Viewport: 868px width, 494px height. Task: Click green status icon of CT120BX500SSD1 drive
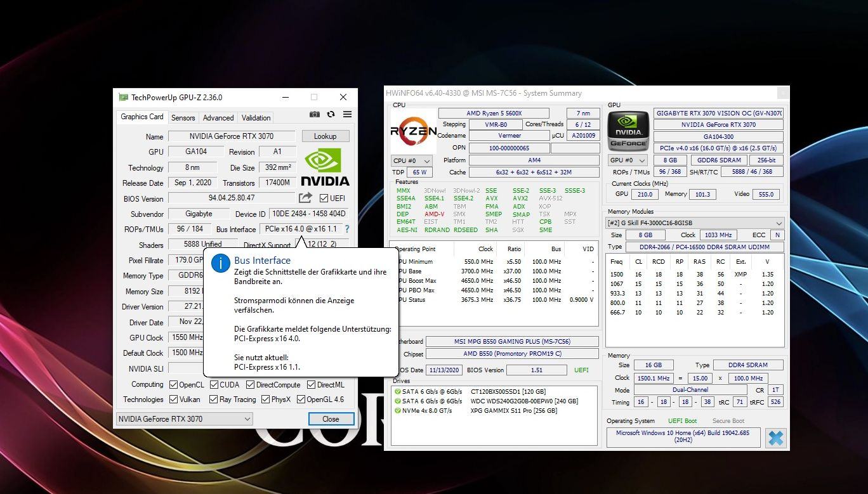(x=397, y=391)
